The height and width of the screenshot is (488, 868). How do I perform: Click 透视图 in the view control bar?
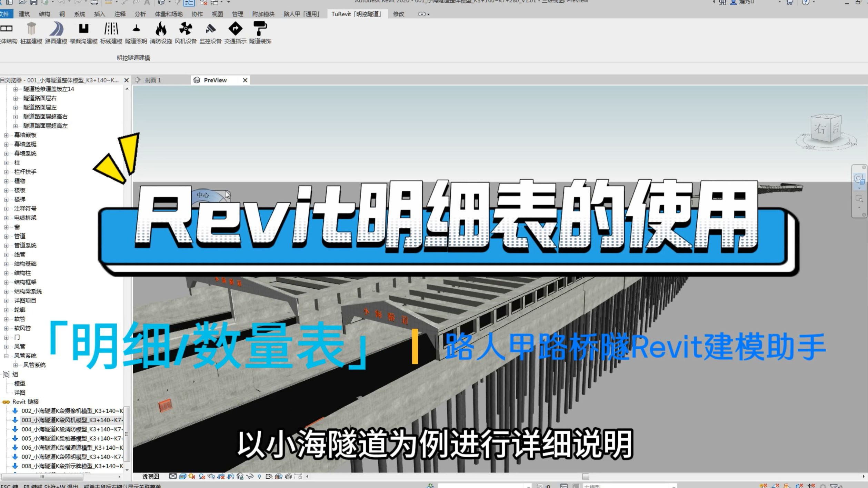(150, 476)
